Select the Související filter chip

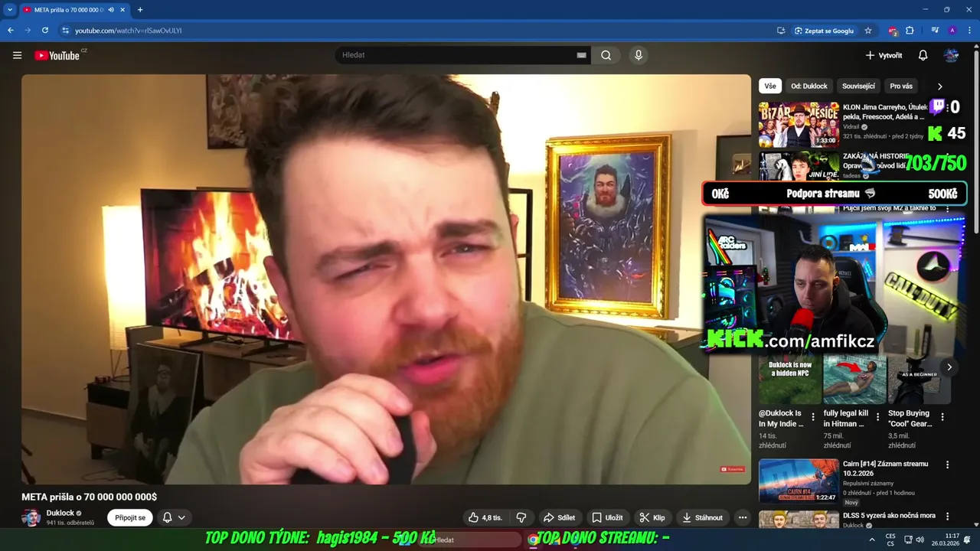(858, 86)
